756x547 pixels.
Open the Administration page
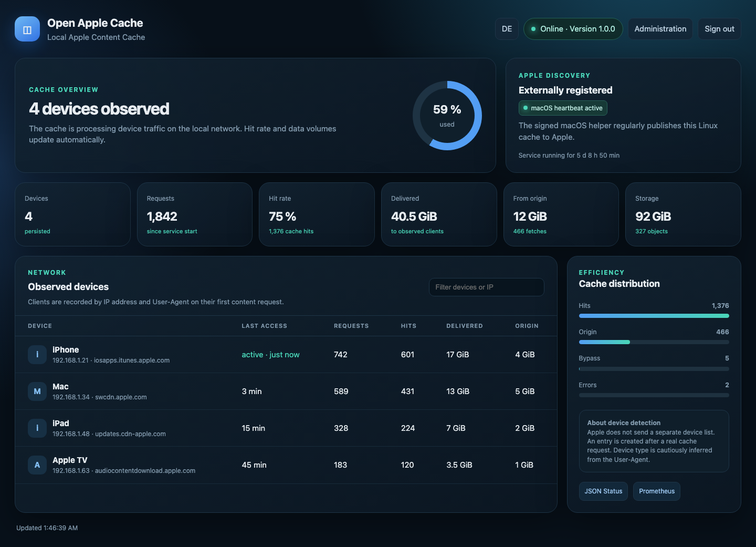660,29
